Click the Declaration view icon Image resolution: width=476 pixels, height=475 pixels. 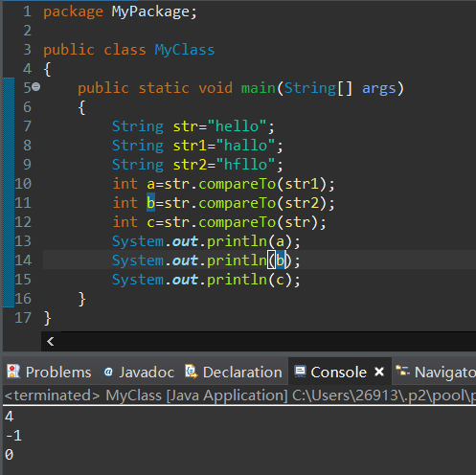192,372
